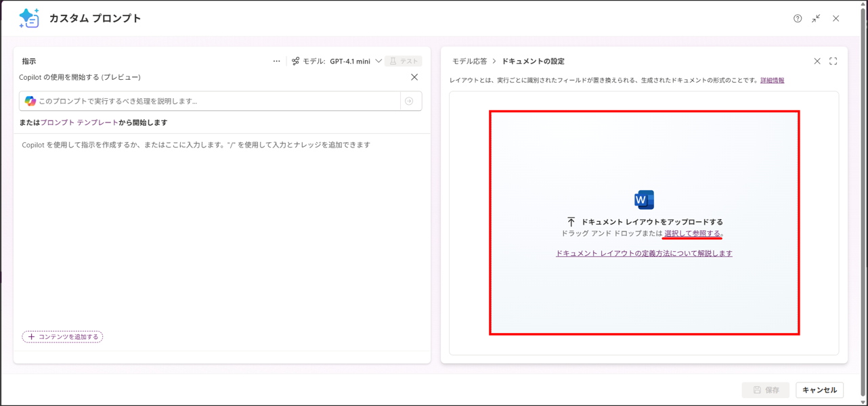Close the ドキュメントの設定 panel
Viewport: 868px width, 406px height.
(x=817, y=62)
